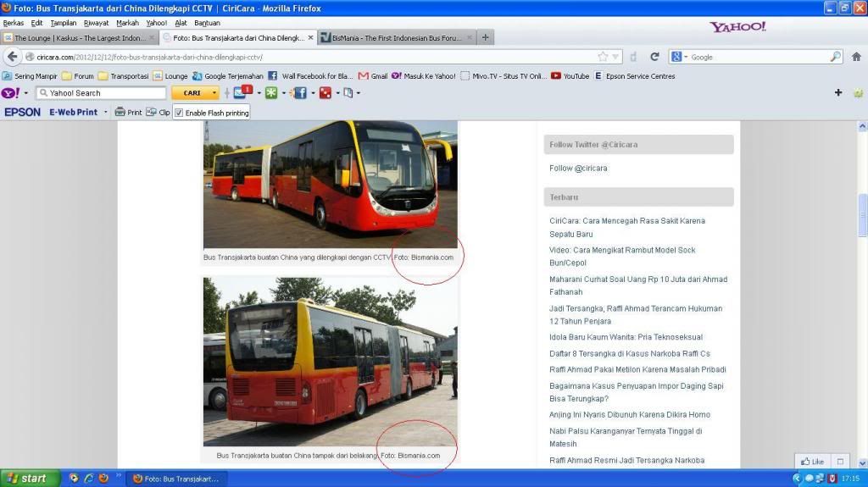Open the Maharani Curhat Soal Uang article link
This screenshot has height=487, width=868.
click(638, 285)
